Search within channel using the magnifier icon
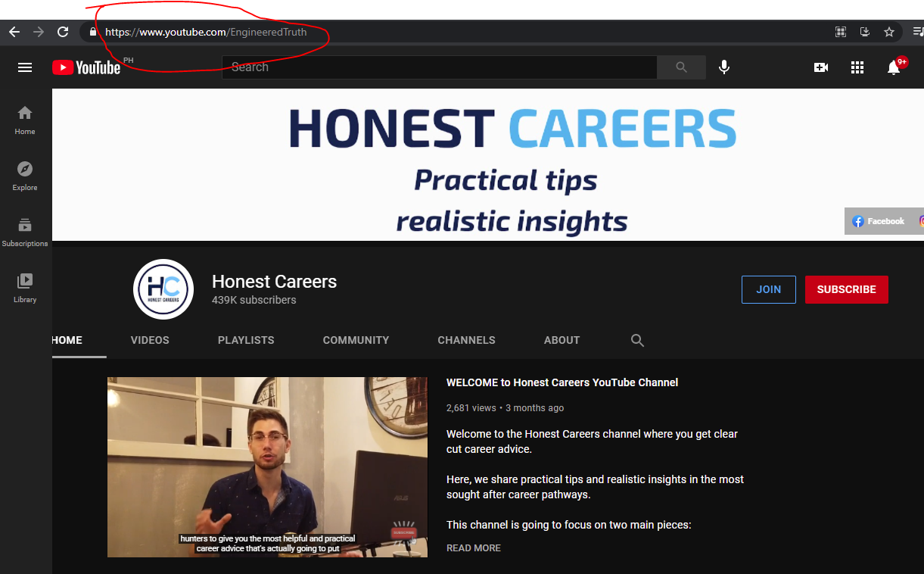Viewport: 924px width, 574px height. coord(637,341)
